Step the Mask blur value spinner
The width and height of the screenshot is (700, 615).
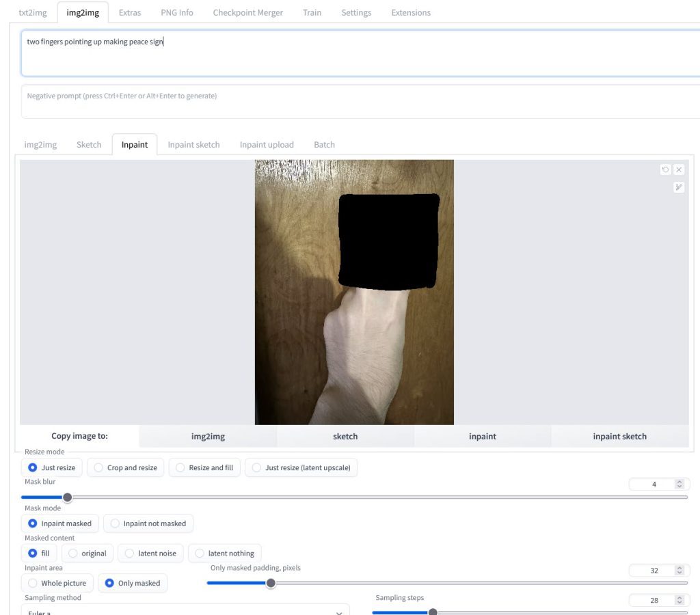pyautogui.click(x=679, y=484)
